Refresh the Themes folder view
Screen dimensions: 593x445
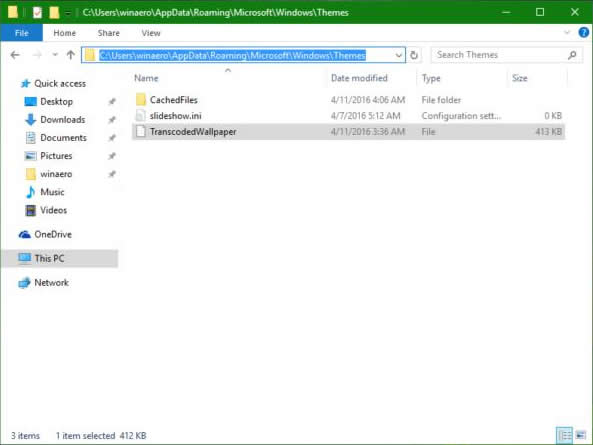414,55
